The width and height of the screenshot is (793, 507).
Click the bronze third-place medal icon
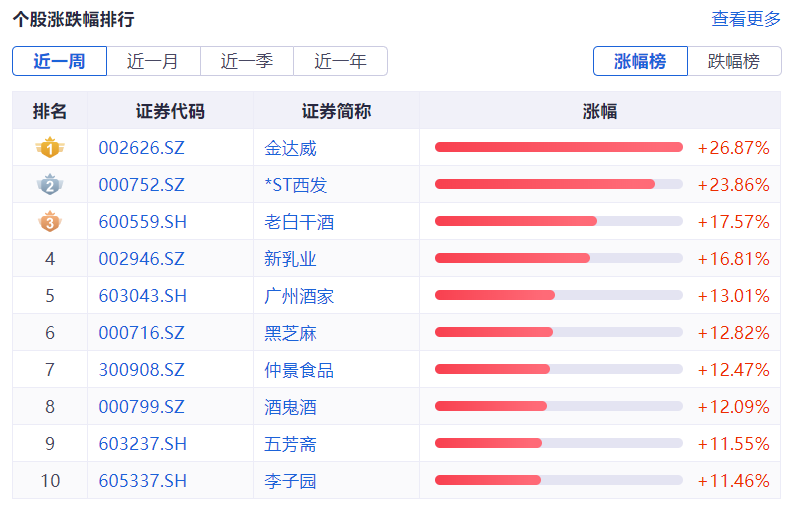[50, 222]
